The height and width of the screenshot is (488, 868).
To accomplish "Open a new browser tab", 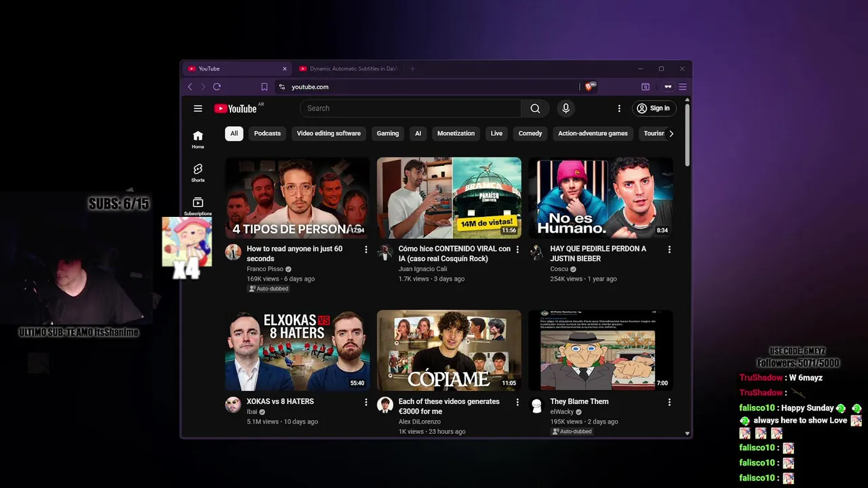I will tap(412, 68).
